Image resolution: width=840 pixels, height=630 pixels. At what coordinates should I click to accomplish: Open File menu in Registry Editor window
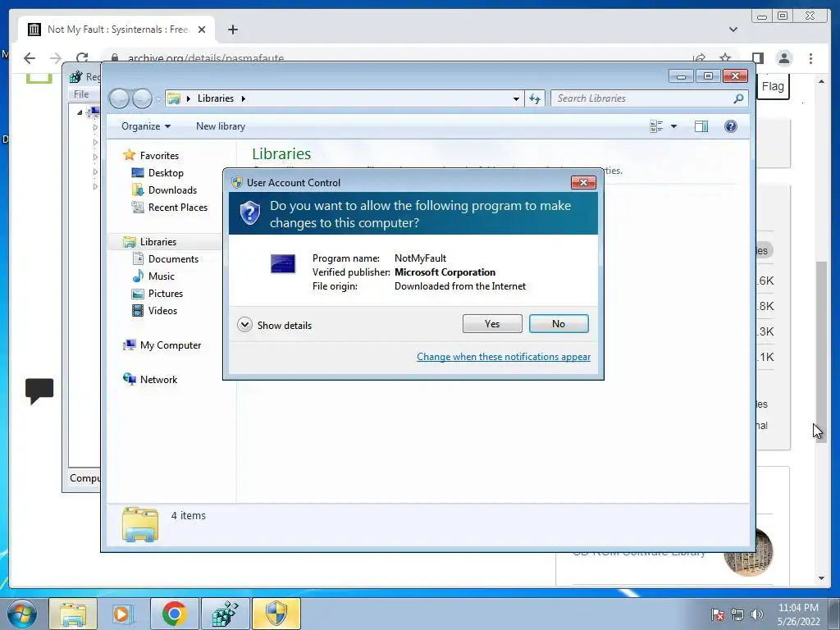click(81, 94)
